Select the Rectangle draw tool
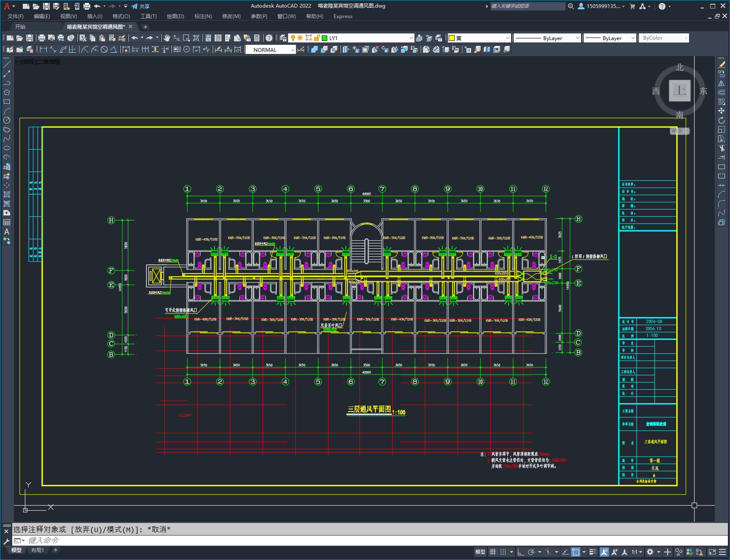Screen dimensions: 730x560 point(7,102)
